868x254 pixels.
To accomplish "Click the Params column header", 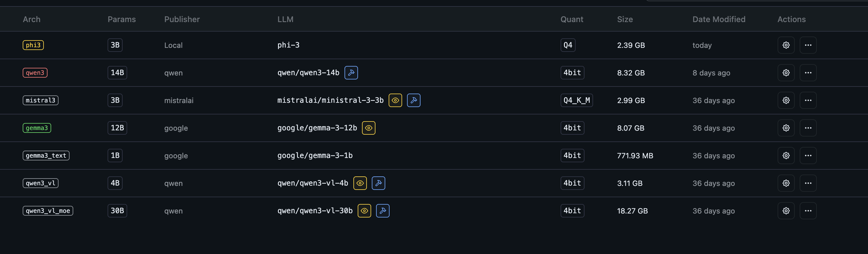I will 121,19.
